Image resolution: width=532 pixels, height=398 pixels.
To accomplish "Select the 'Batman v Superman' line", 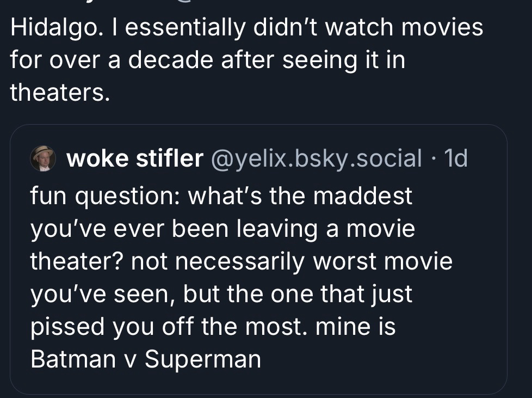I will tap(146, 360).
